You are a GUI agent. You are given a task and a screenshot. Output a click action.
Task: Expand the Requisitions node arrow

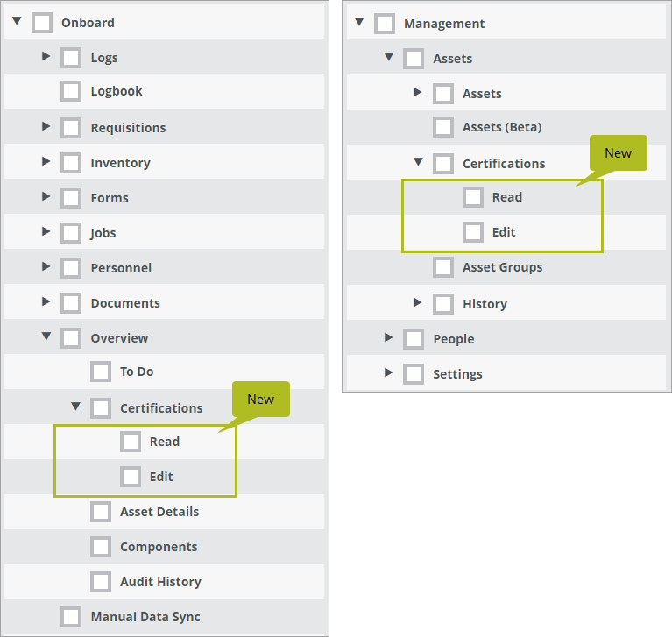pyautogui.click(x=46, y=126)
